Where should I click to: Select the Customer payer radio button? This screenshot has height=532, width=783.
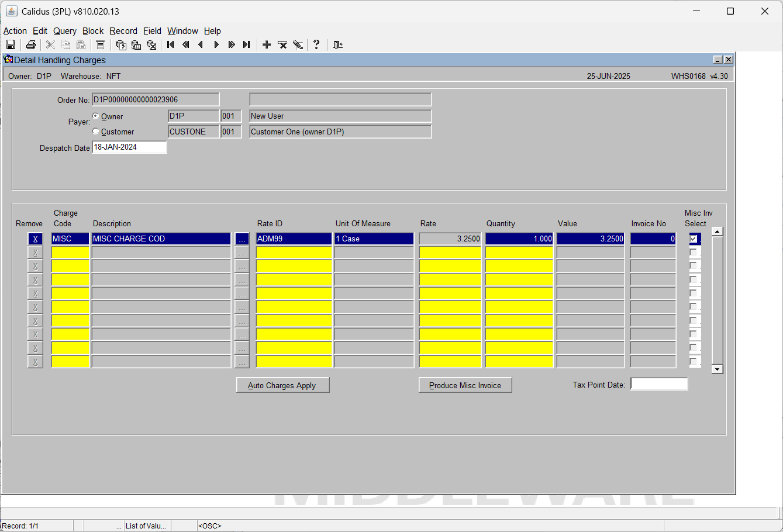[x=96, y=132]
